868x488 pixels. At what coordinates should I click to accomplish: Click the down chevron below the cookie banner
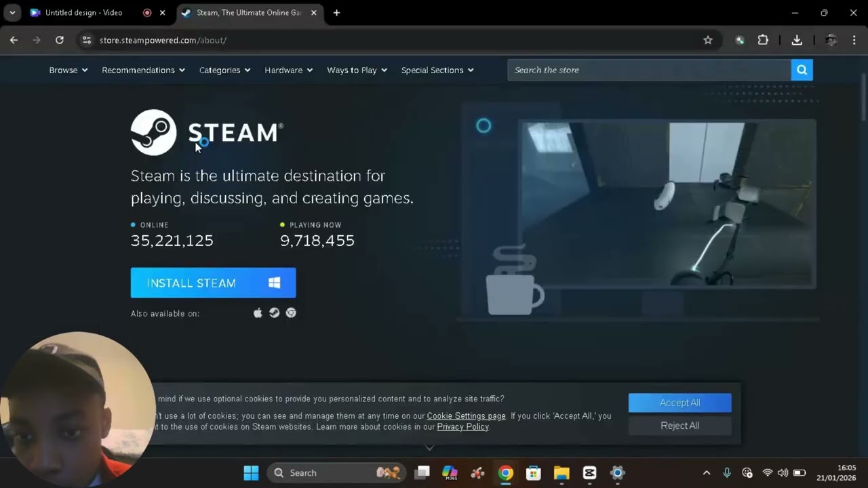429,447
